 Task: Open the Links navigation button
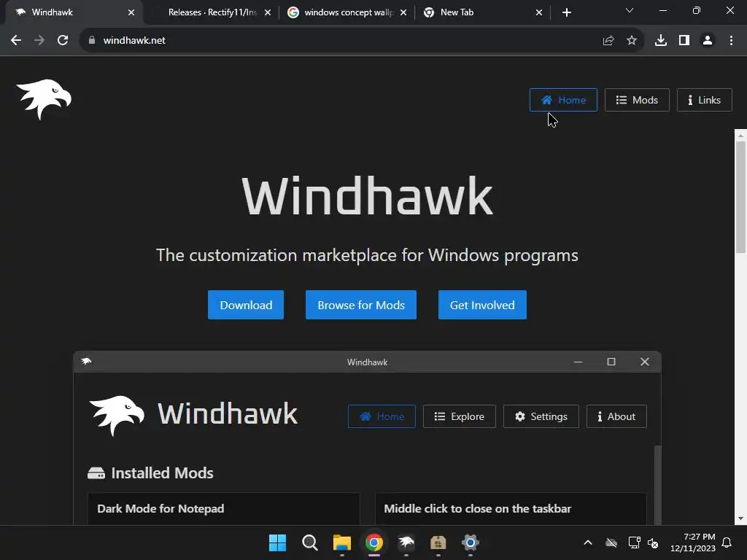[x=704, y=100]
